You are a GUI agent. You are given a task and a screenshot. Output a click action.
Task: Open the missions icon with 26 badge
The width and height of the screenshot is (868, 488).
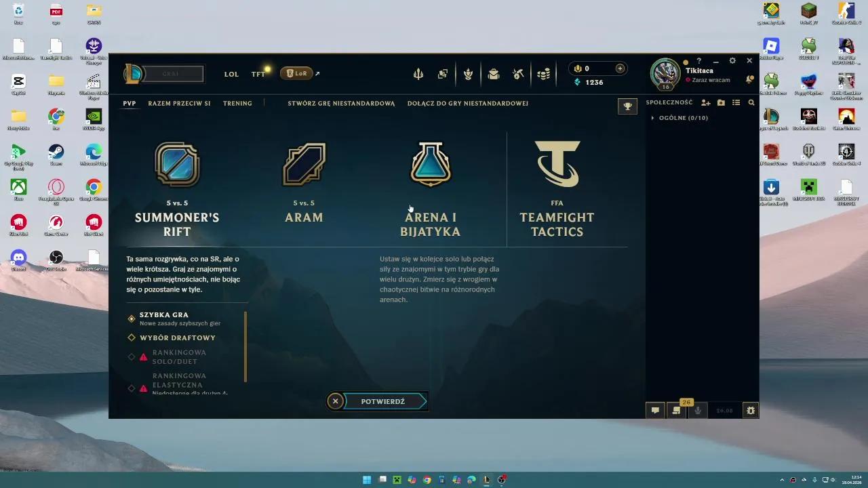pyautogui.click(x=676, y=409)
